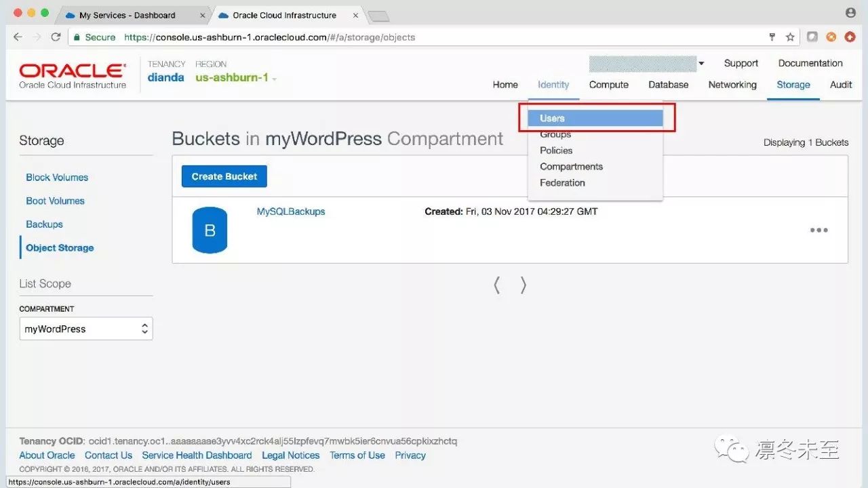Click the orange circle extension icon
868x488 pixels.
pyautogui.click(x=831, y=37)
